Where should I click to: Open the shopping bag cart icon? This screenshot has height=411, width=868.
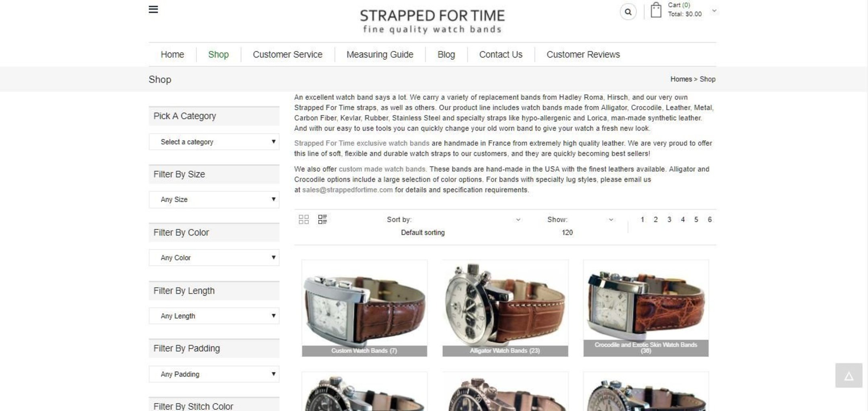click(x=656, y=10)
